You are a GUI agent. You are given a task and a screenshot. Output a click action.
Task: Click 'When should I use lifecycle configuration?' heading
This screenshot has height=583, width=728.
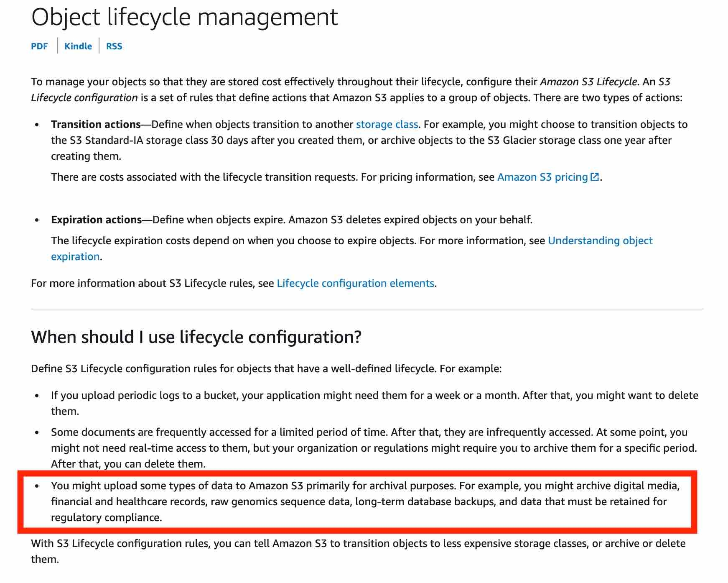click(x=196, y=337)
